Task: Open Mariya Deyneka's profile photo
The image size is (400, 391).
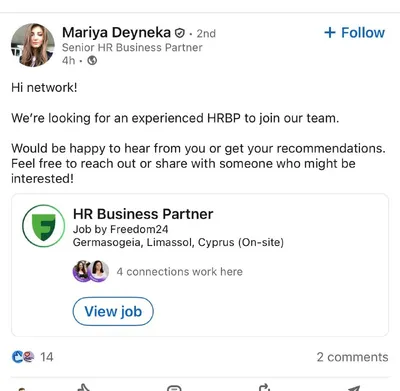Action: pos(33,45)
